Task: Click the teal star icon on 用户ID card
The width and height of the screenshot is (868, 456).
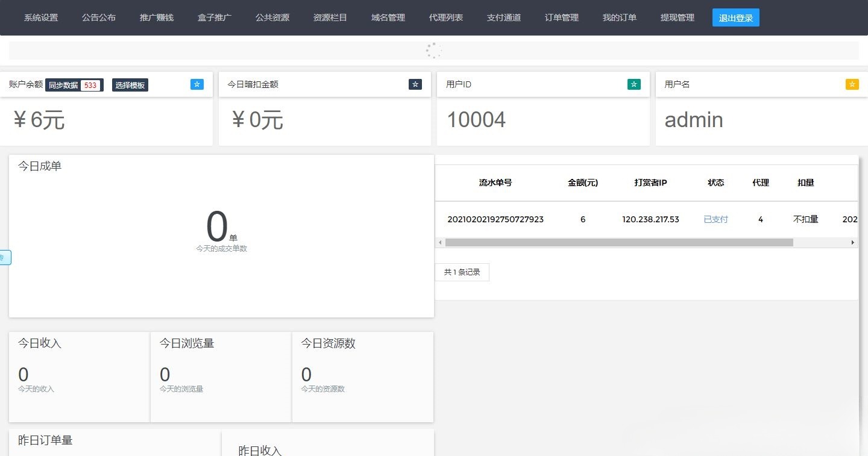Action: click(634, 84)
